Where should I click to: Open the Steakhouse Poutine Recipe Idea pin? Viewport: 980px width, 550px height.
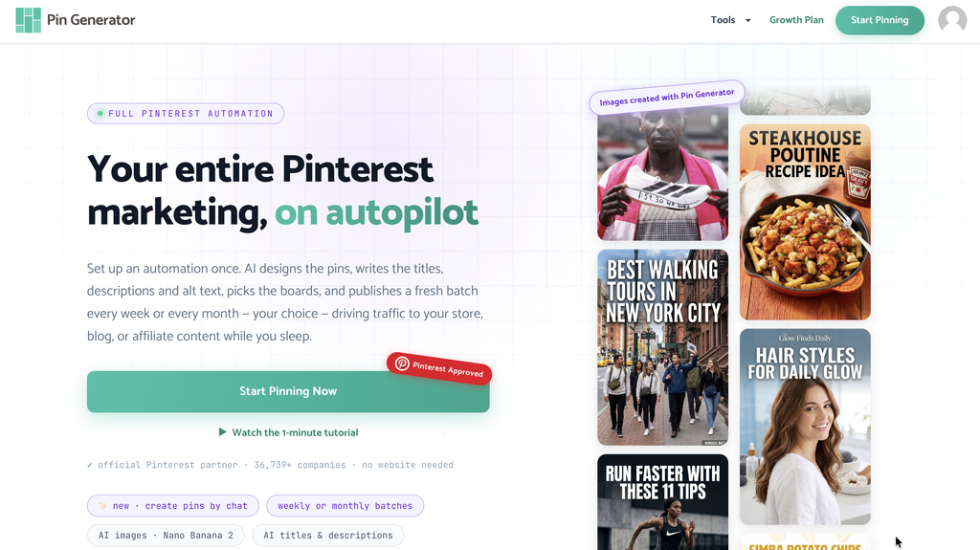coord(805,222)
